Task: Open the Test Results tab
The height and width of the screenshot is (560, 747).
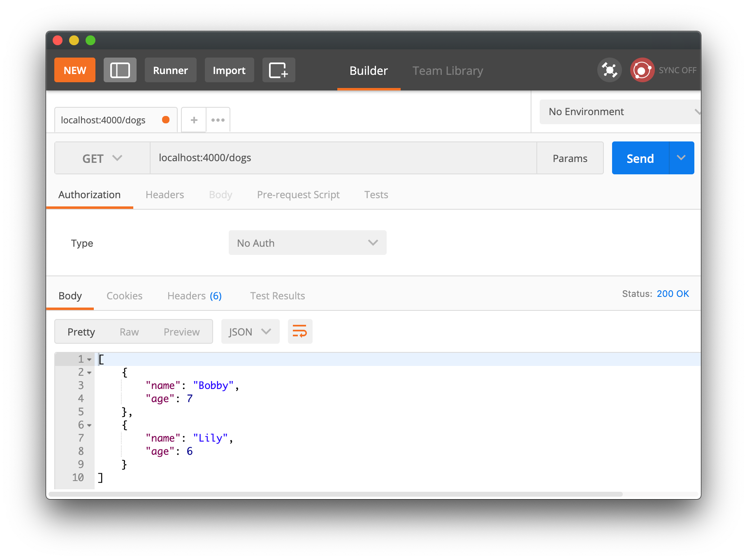Action: point(278,296)
